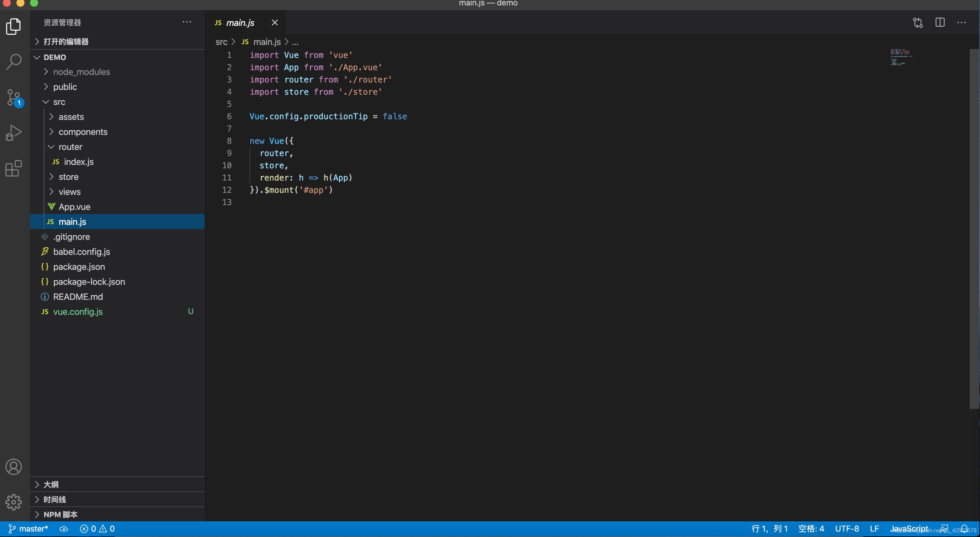Select main.js in the file tree
980x537 pixels.
tap(117, 221)
